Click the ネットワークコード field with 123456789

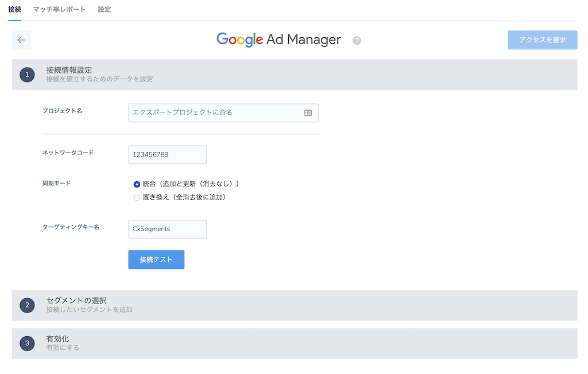coord(168,155)
